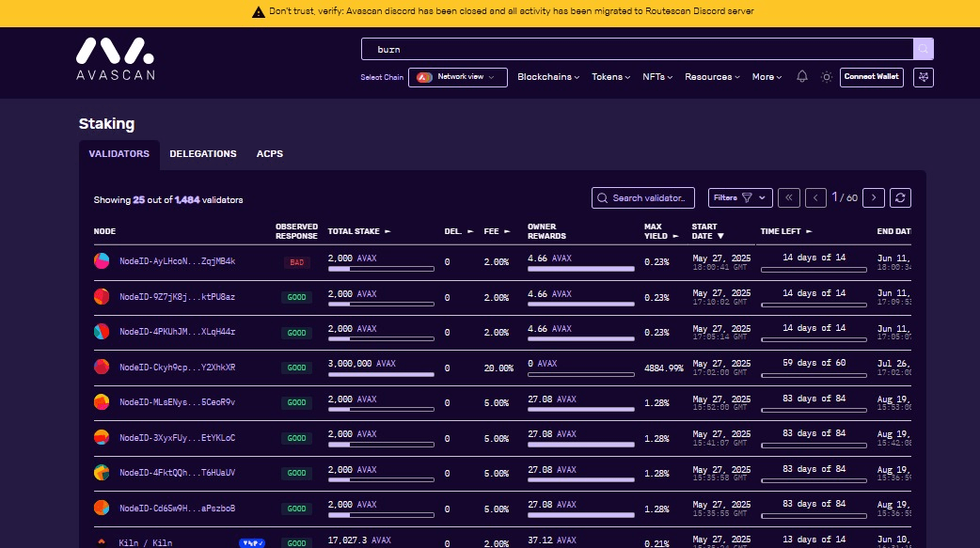Switch to the Validators tab

point(119,154)
